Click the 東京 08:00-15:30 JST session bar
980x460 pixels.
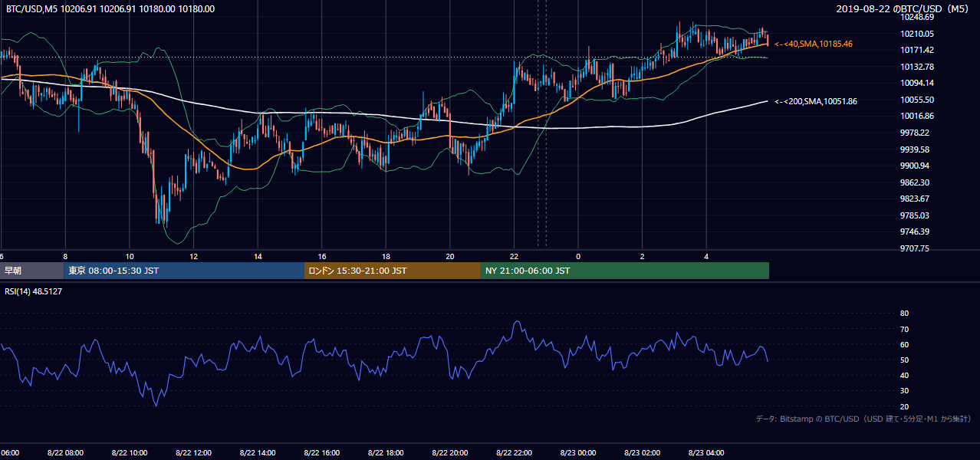point(184,271)
